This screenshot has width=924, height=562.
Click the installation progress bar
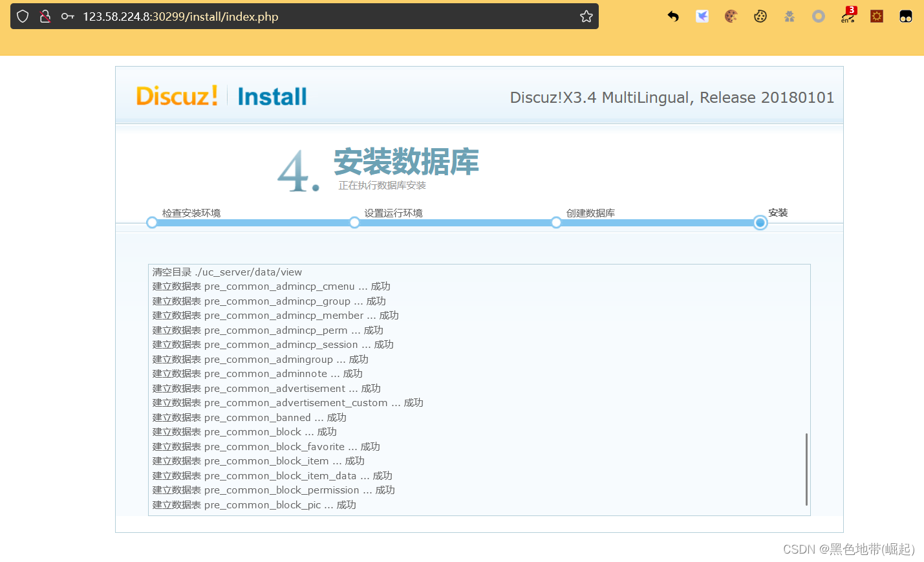point(453,222)
